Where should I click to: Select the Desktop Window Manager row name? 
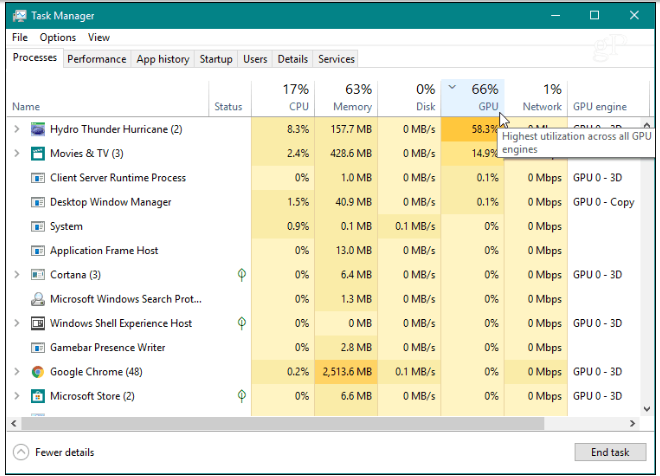coord(111,202)
